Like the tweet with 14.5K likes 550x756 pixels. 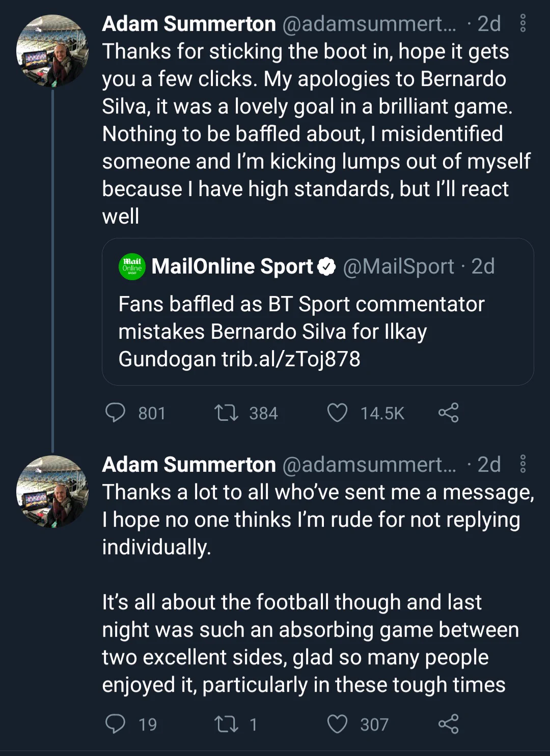point(337,413)
